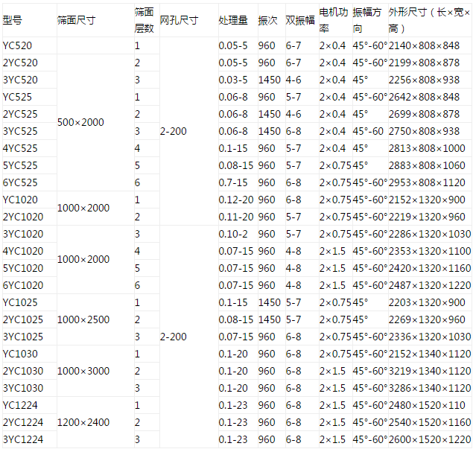The height and width of the screenshot is (452, 476).
Task: Select the 3YC1224 model cell
Action: [23, 439]
